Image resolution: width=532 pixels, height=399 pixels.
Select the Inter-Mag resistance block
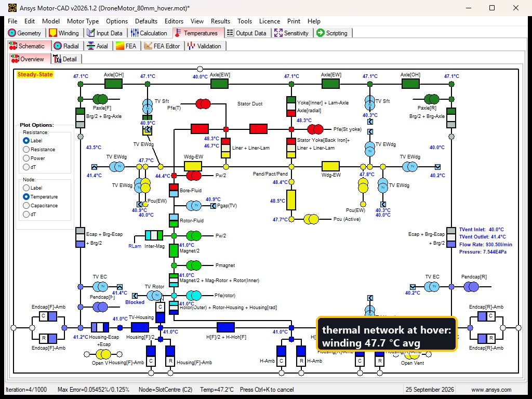(154, 235)
